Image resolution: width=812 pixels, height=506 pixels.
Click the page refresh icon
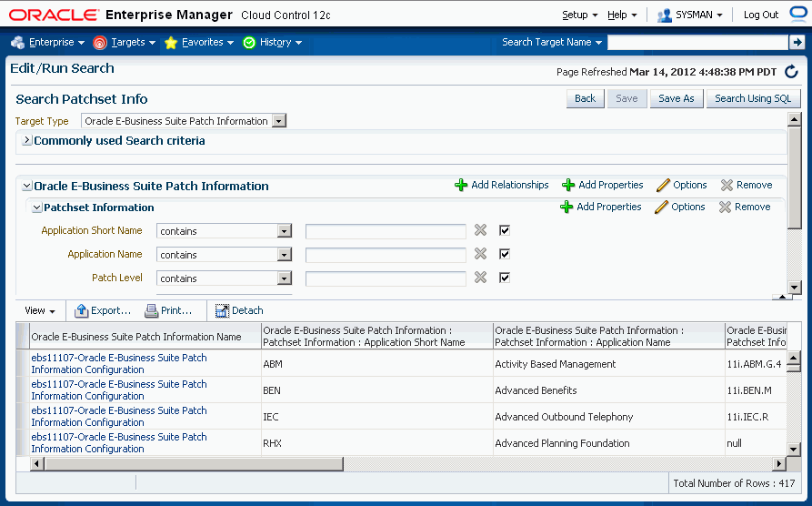(x=791, y=72)
